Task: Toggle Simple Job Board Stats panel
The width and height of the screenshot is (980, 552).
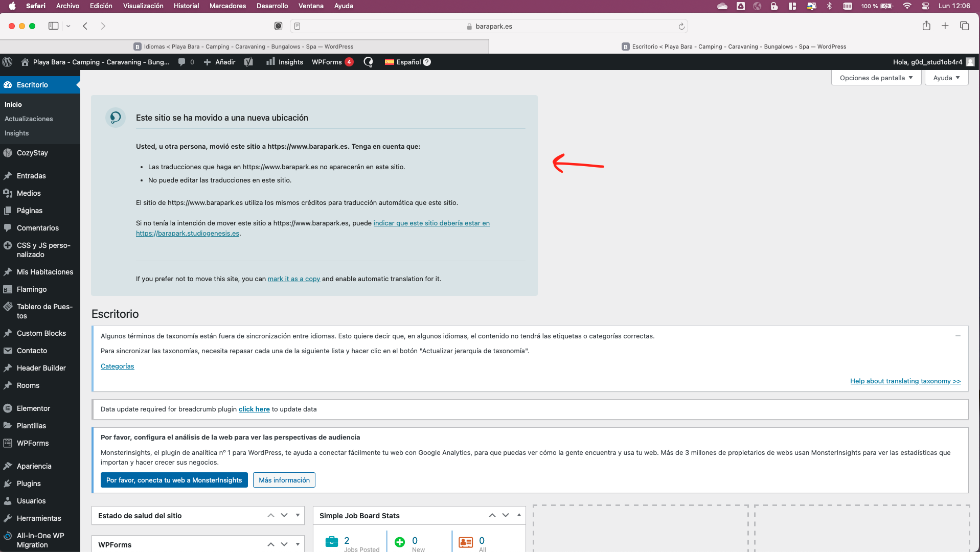Action: 519,515
